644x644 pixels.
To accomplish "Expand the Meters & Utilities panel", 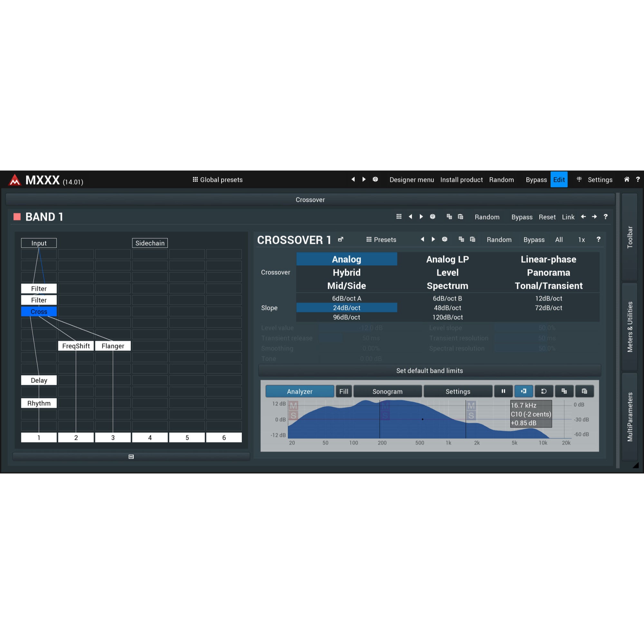I will (629, 327).
